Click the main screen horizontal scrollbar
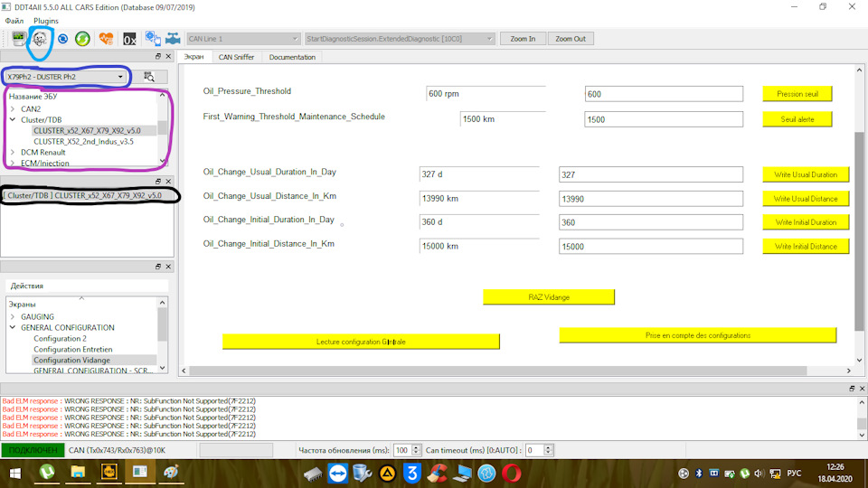868x488 pixels. (x=498, y=371)
